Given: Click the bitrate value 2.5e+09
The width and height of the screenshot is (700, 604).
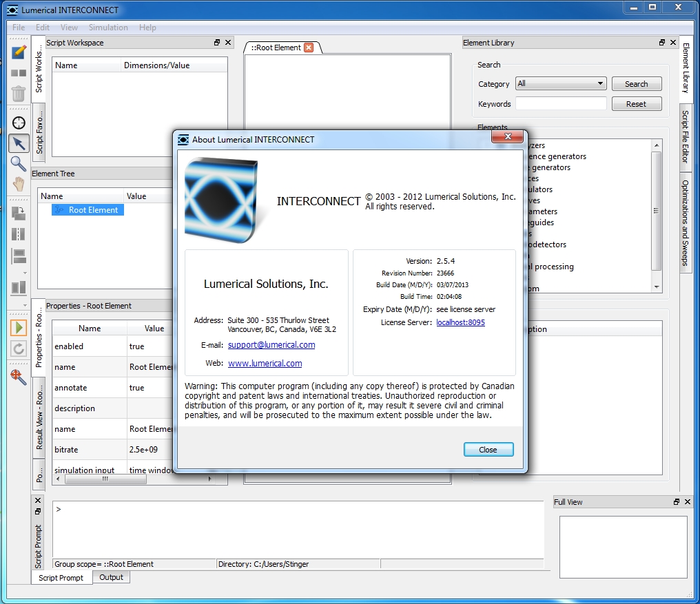Looking at the screenshot, I should click(x=143, y=450).
